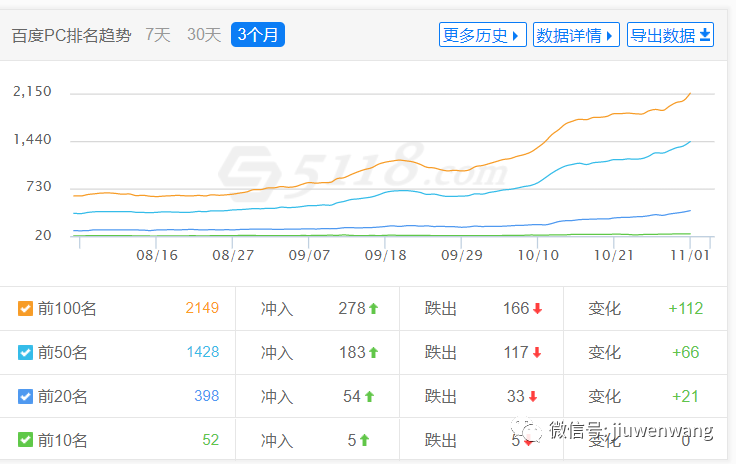
Task: Switch the trend range to 30天
Action: [204, 35]
